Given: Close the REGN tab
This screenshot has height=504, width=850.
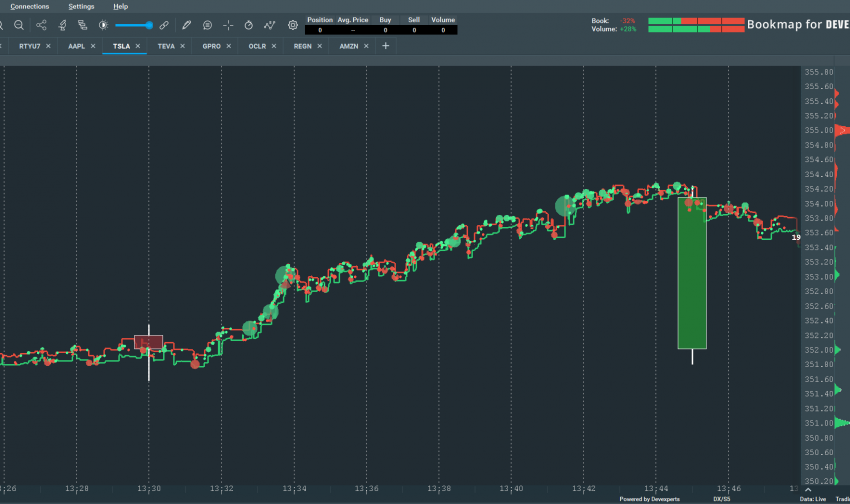Looking at the screenshot, I should [319, 46].
